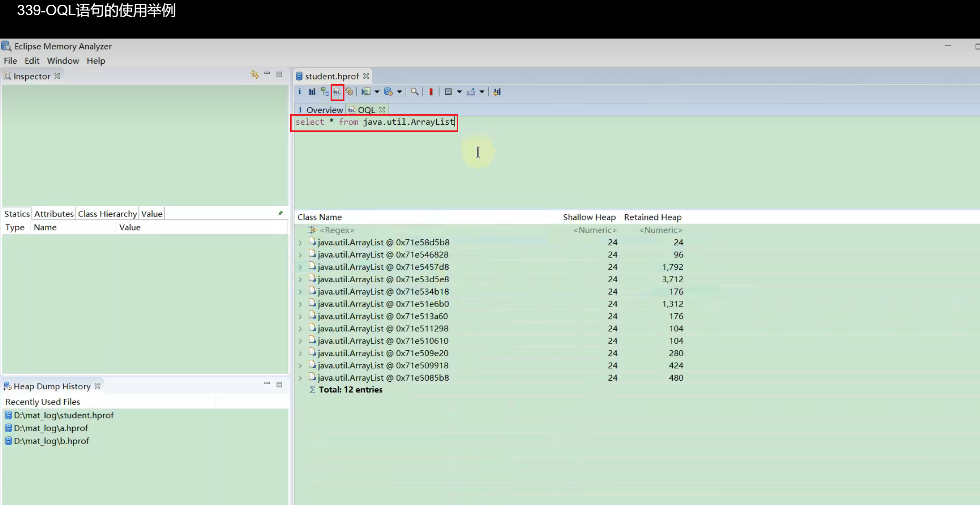Click the Group result calculator icon

pos(448,92)
